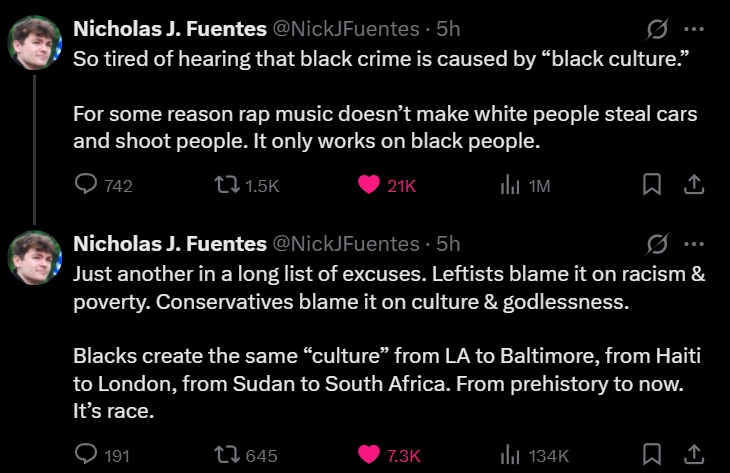This screenshot has height=473, width=730.
Task: Click the profile avatar beside the second tweet
Action: 35,257
